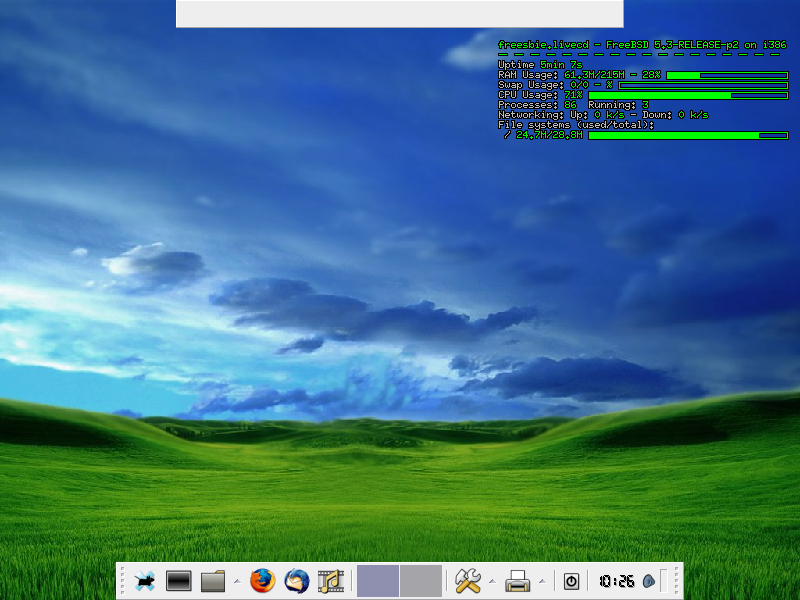Open the multimedia player icon
This screenshot has width=800, height=600.
331,581
